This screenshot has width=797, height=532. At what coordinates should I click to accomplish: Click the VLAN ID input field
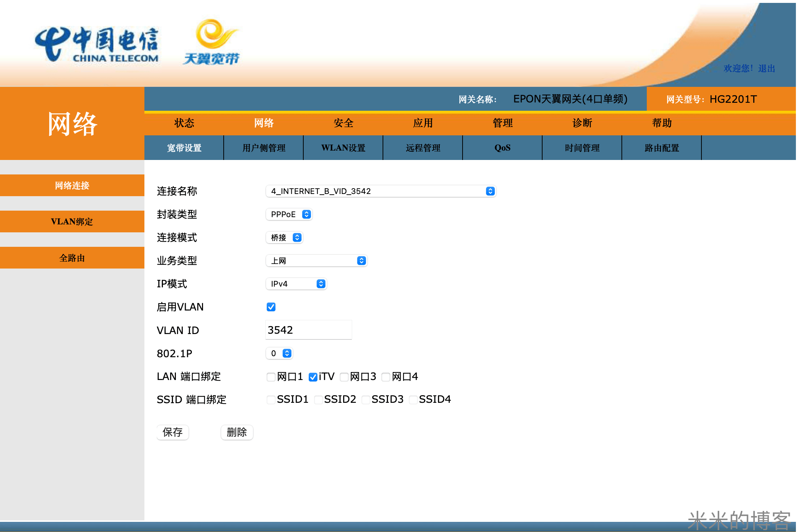coord(308,330)
